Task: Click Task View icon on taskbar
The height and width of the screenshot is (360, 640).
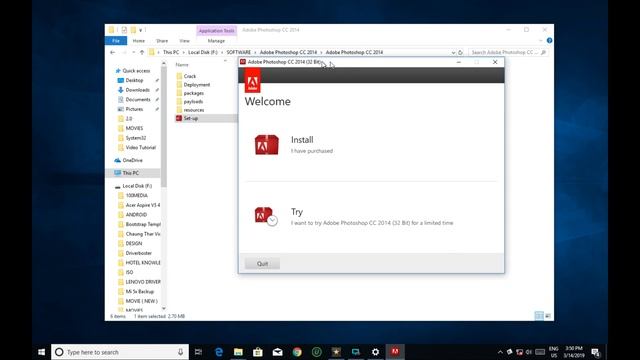Action: coord(199,352)
